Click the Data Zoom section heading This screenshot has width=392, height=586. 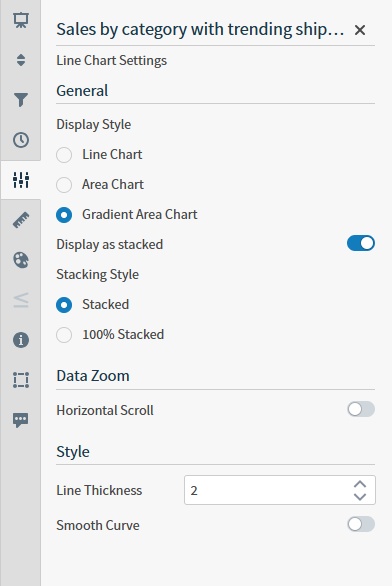coord(93,376)
